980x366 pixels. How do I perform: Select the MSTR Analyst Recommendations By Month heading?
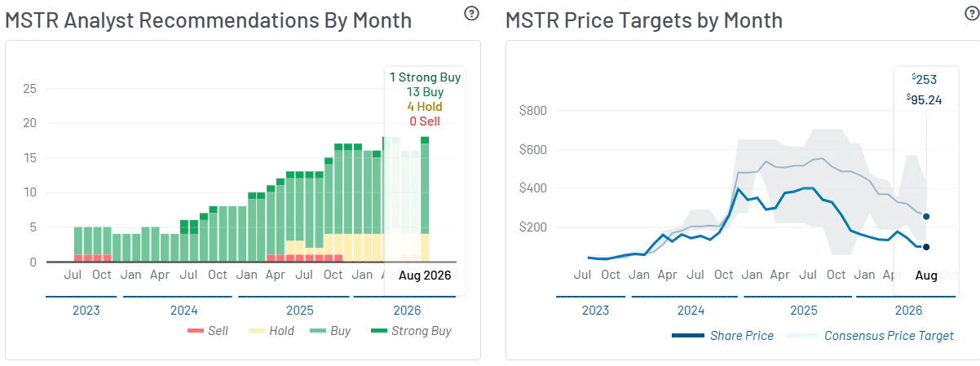(209, 20)
